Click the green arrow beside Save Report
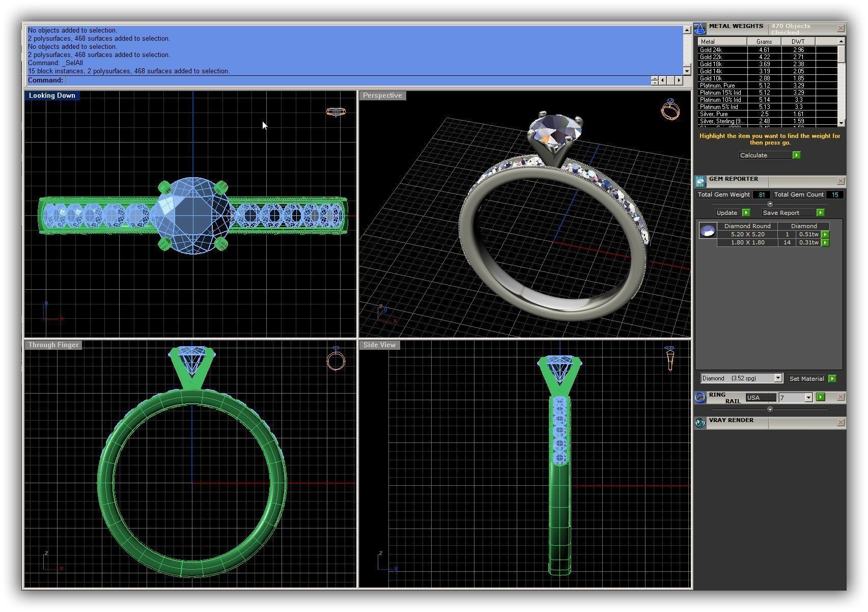 point(820,213)
